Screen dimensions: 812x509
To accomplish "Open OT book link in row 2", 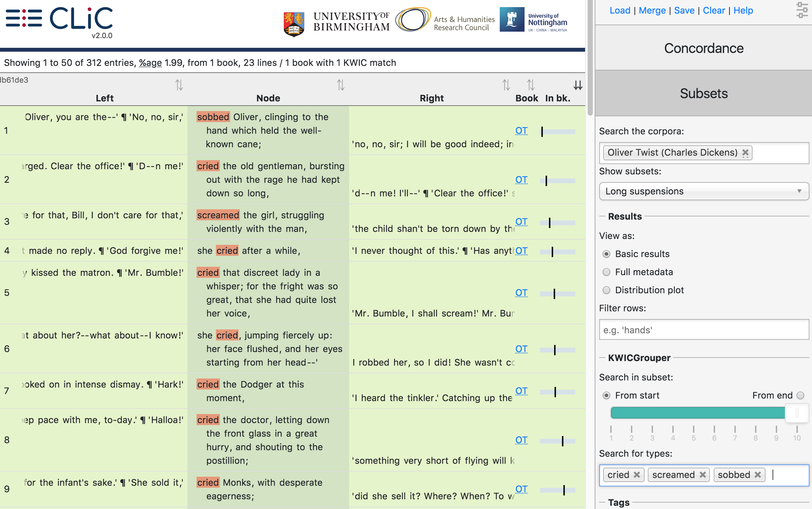I will (521, 180).
